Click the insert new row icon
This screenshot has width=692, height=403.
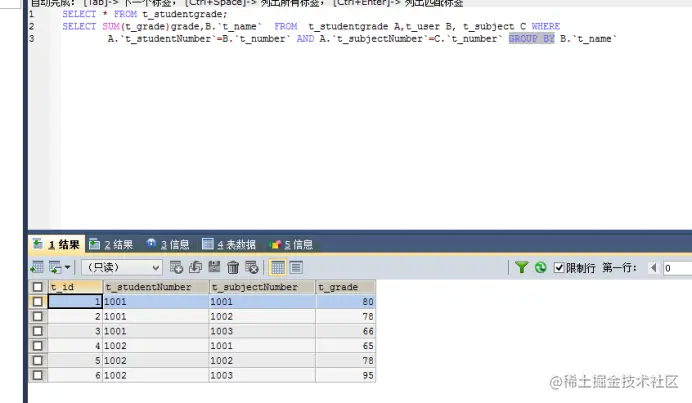point(176,267)
